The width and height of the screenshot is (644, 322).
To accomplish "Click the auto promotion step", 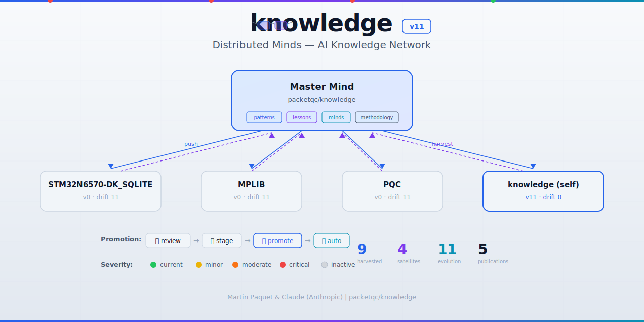I will (x=332, y=240).
